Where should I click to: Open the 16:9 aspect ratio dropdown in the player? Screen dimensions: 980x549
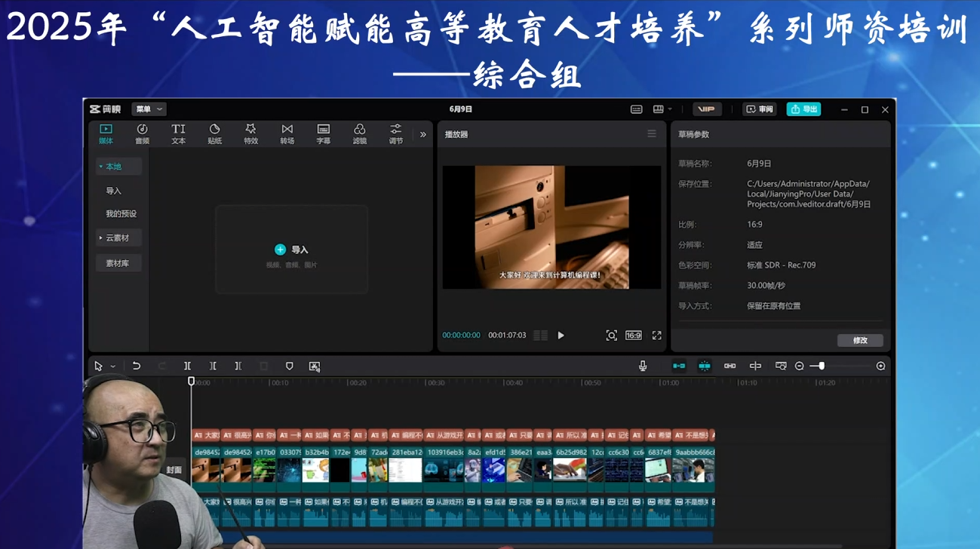click(632, 335)
